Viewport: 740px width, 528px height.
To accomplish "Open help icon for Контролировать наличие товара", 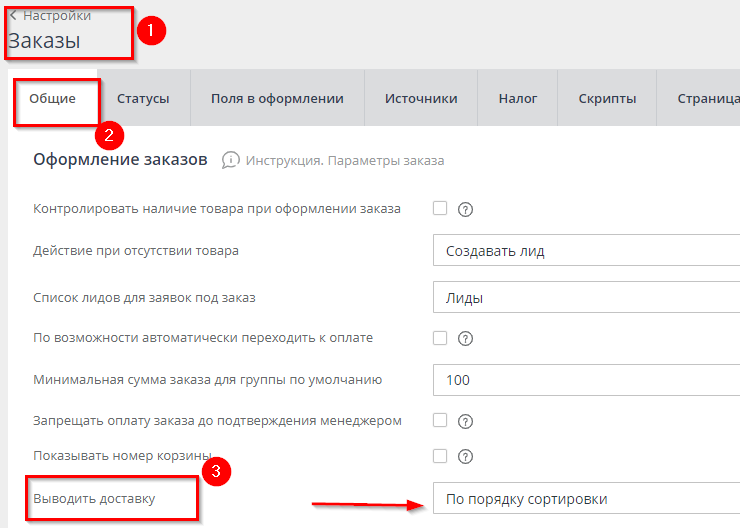I will (464, 209).
